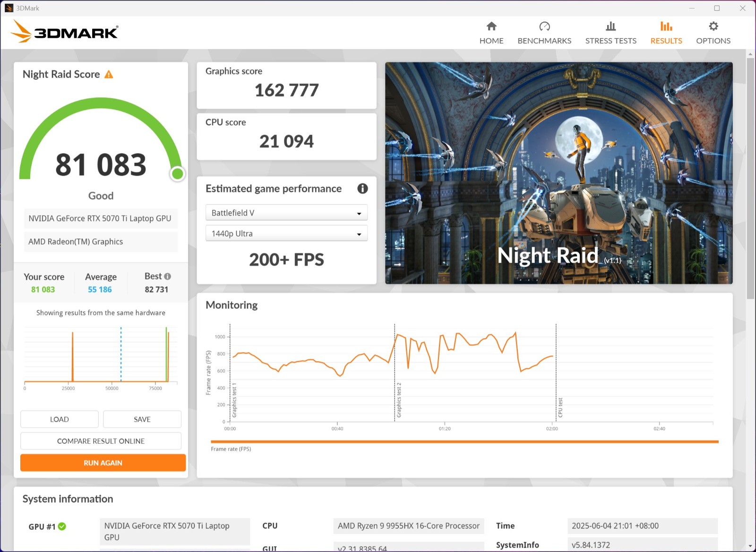Click the CPU score value 21 094
The height and width of the screenshot is (552, 756).
tap(286, 141)
